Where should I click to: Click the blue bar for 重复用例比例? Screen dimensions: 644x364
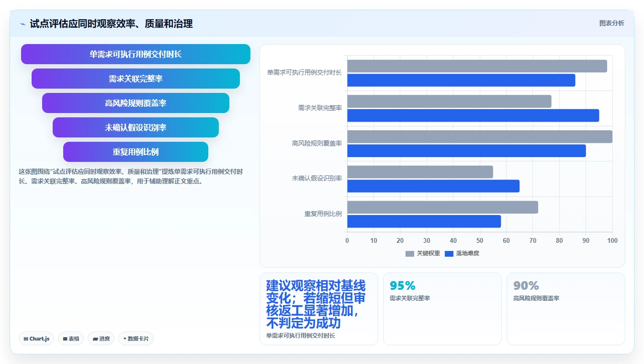point(424,221)
